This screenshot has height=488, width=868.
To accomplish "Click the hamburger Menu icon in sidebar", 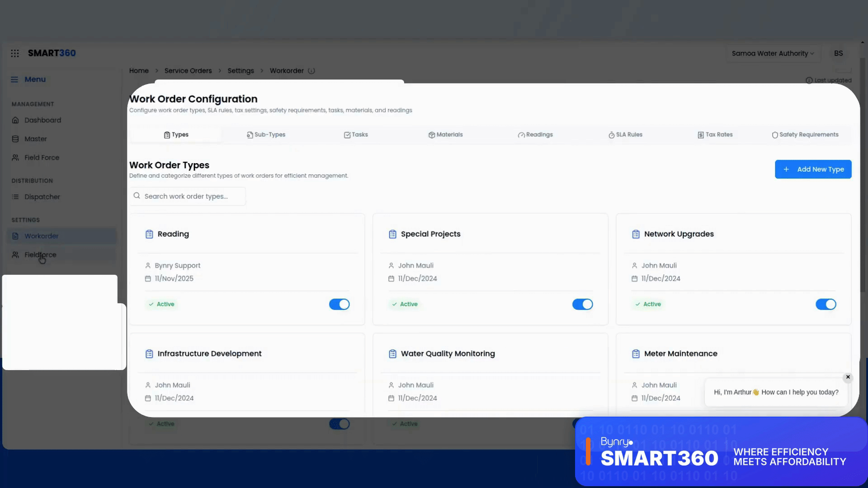I will click(14, 80).
